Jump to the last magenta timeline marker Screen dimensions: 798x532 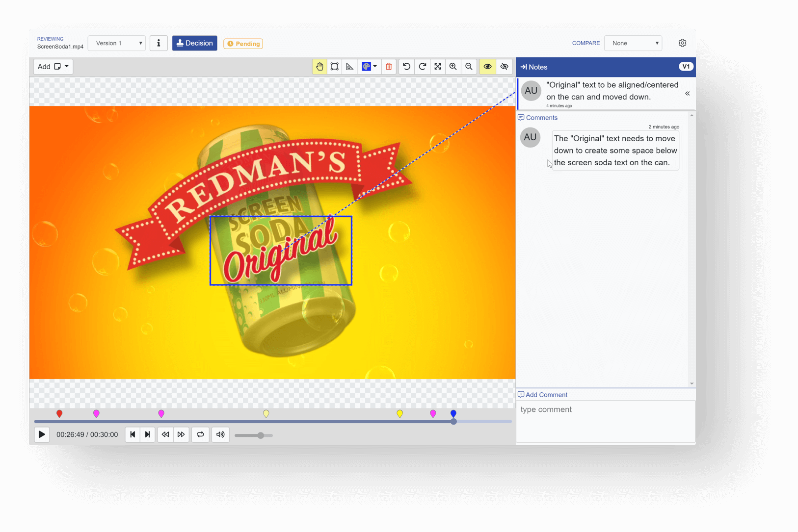click(x=433, y=414)
